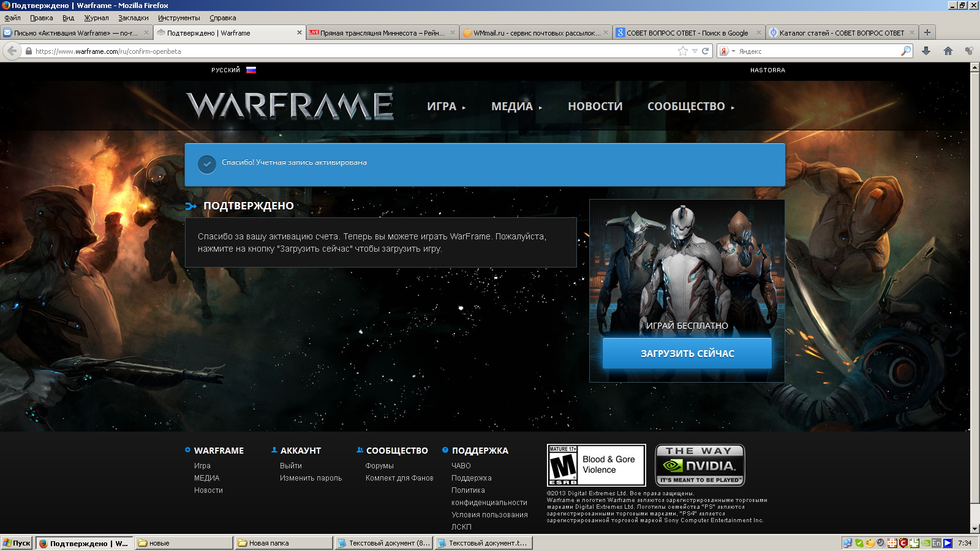This screenshot has height=551, width=980.
Task: Open the ЛСКП link
Action: pos(461,527)
